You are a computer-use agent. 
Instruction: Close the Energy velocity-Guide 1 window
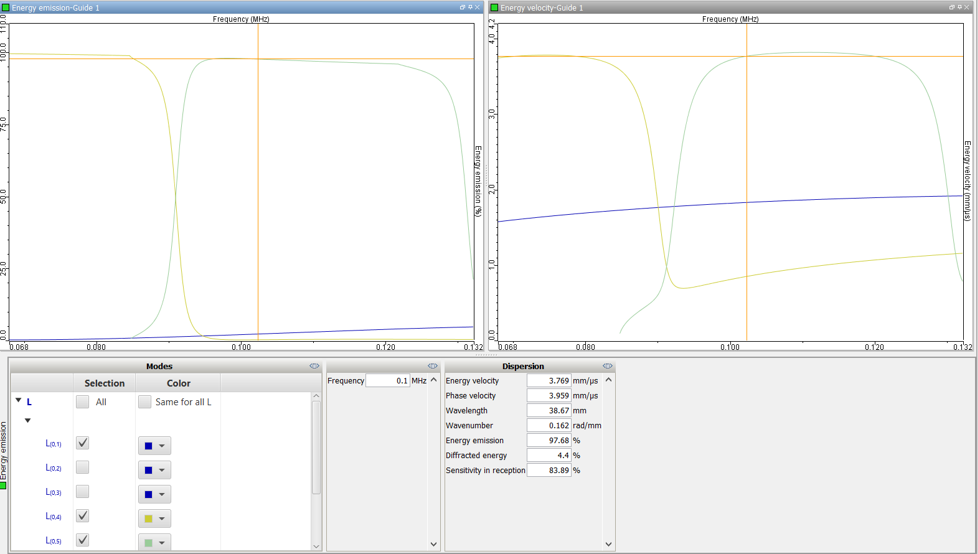[x=967, y=7]
